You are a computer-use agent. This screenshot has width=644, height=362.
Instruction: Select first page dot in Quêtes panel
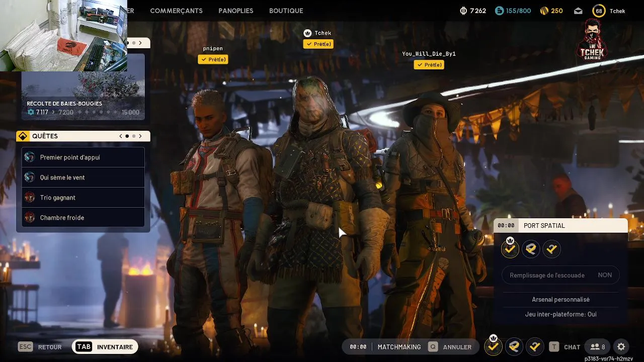[127, 136]
